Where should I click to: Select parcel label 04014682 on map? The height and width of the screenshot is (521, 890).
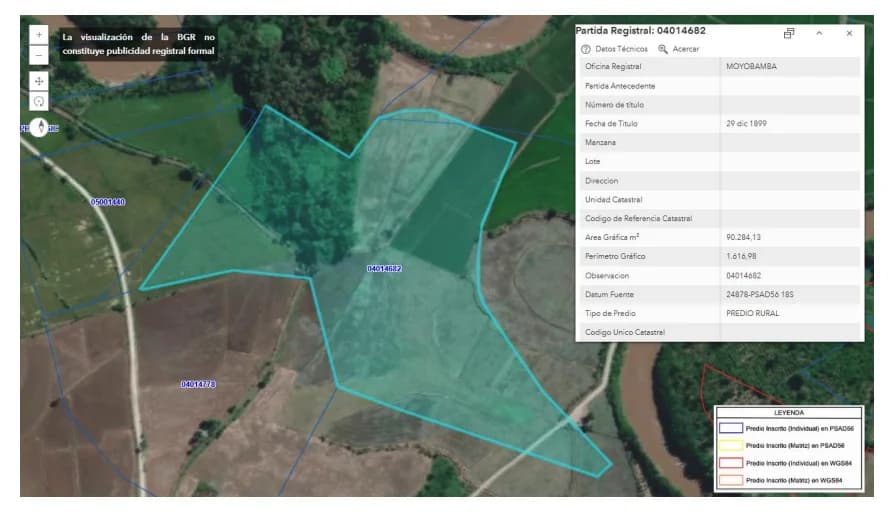[384, 268]
